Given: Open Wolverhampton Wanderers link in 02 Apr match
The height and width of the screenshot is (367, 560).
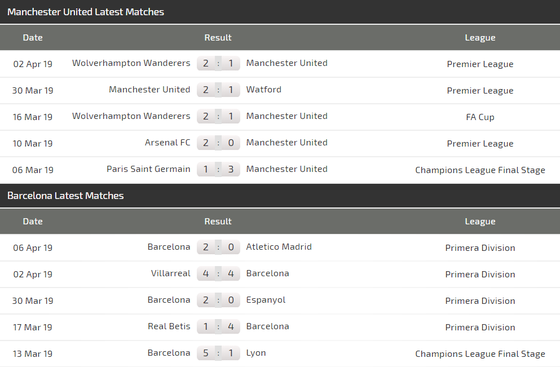Looking at the screenshot, I should click(x=131, y=63).
